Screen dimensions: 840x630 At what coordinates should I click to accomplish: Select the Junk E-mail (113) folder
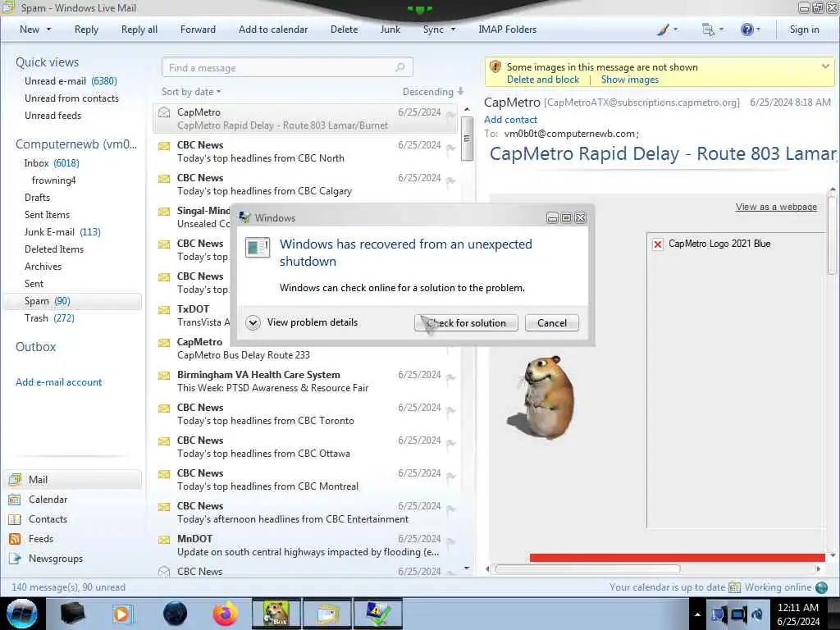pyautogui.click(x=62, y=232)
